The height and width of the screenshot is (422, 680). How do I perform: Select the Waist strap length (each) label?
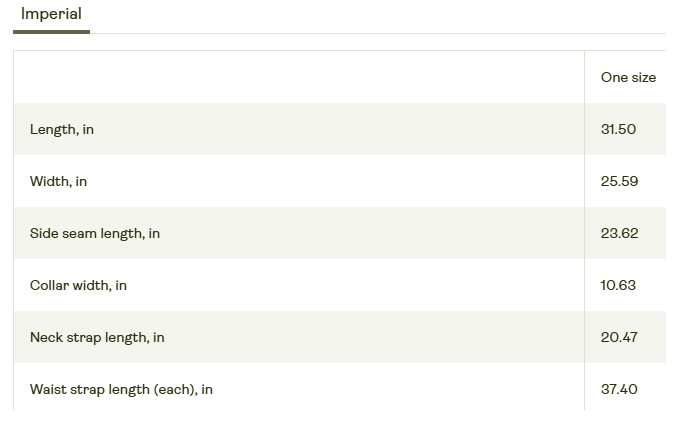pyautogui.click(x=121, y=389)
